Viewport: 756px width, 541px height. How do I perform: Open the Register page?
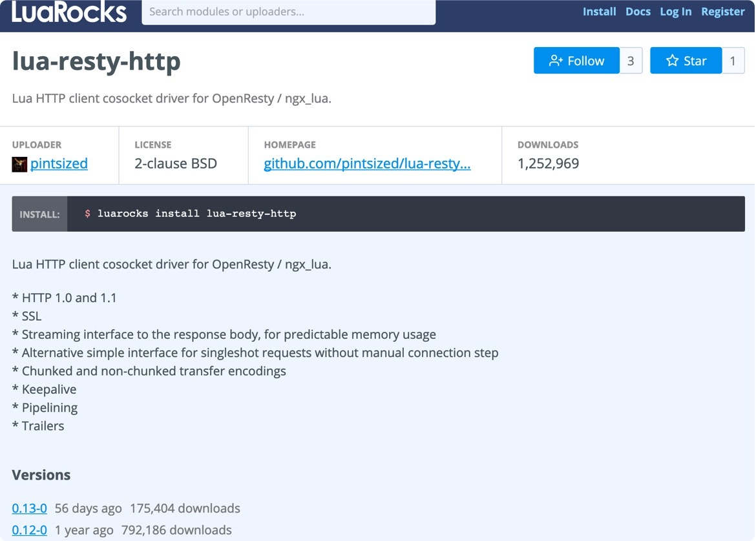(722, 12)
